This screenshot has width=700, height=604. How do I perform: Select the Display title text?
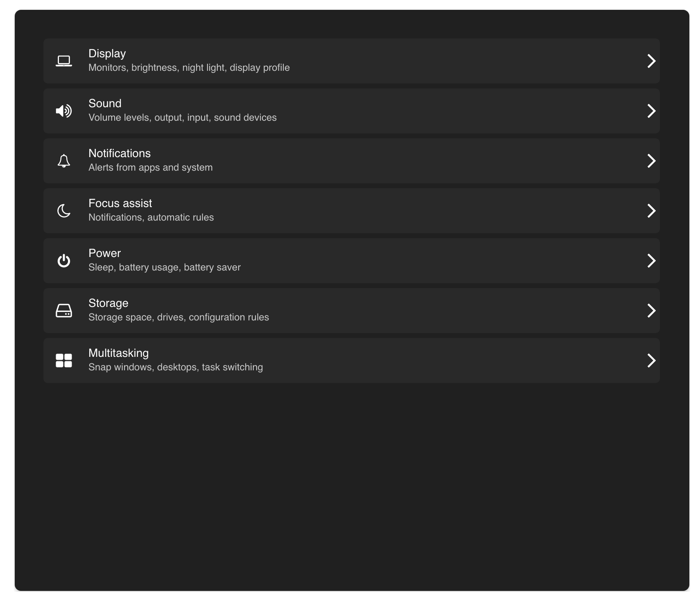(107, 54)
